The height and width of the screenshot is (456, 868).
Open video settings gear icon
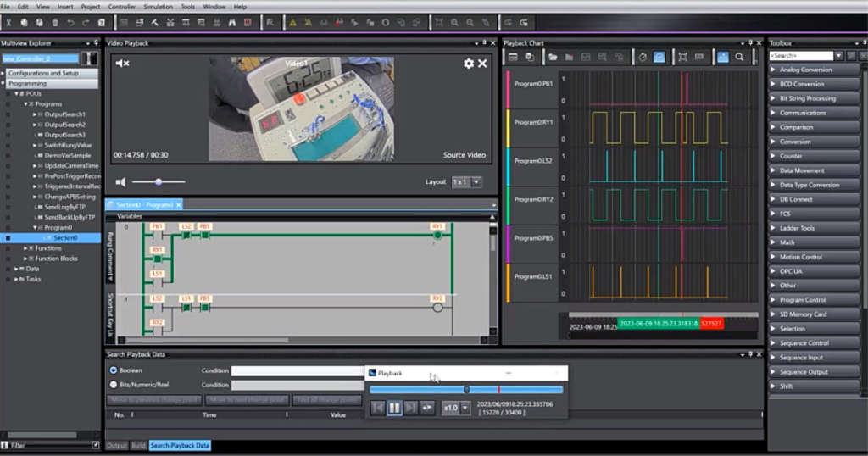point(468,64)
